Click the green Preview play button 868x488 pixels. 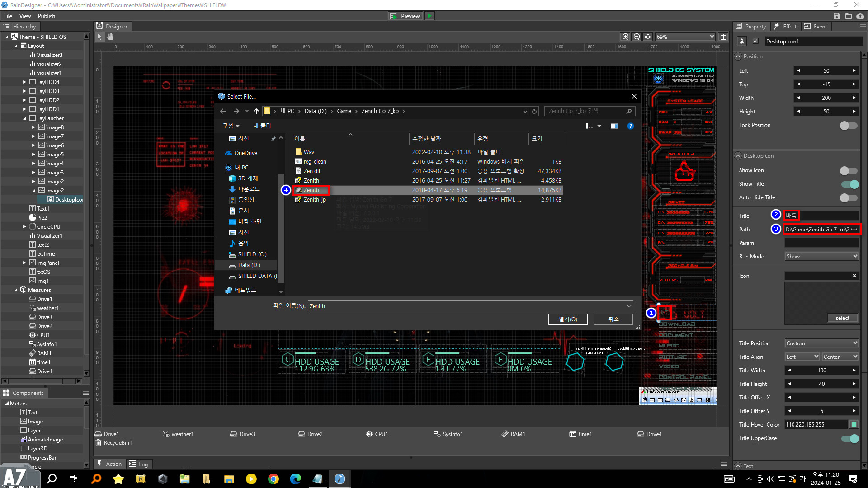(429, 16)
